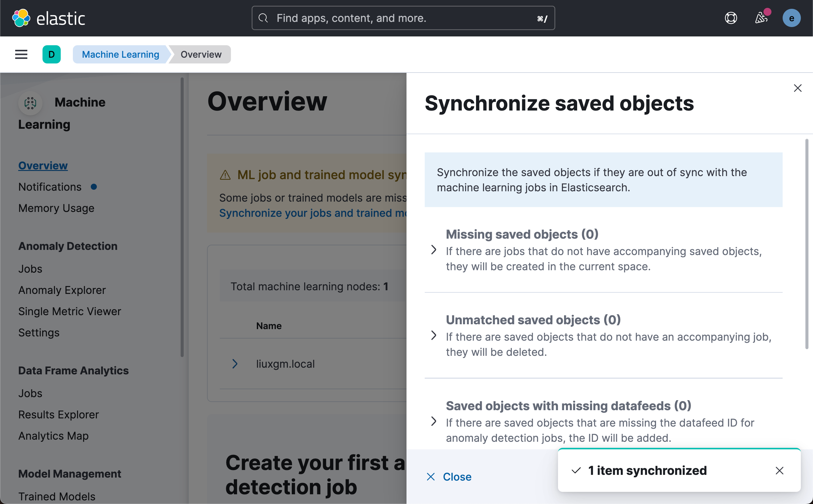This screenshot has height=504, width=813.
Task: Expand Saved objects with missing datafeeds
Action: tap(434, 421)
